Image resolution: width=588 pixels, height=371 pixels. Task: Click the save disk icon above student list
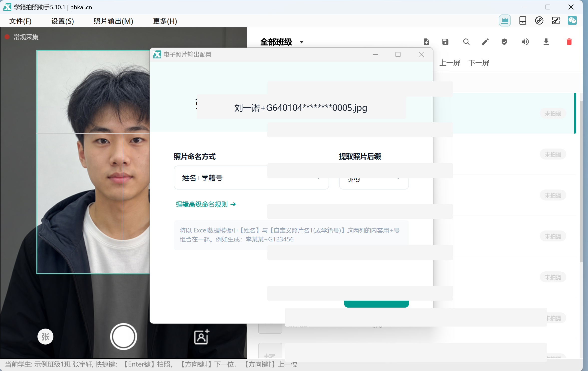pyautogui.click(x=445, y=42)
